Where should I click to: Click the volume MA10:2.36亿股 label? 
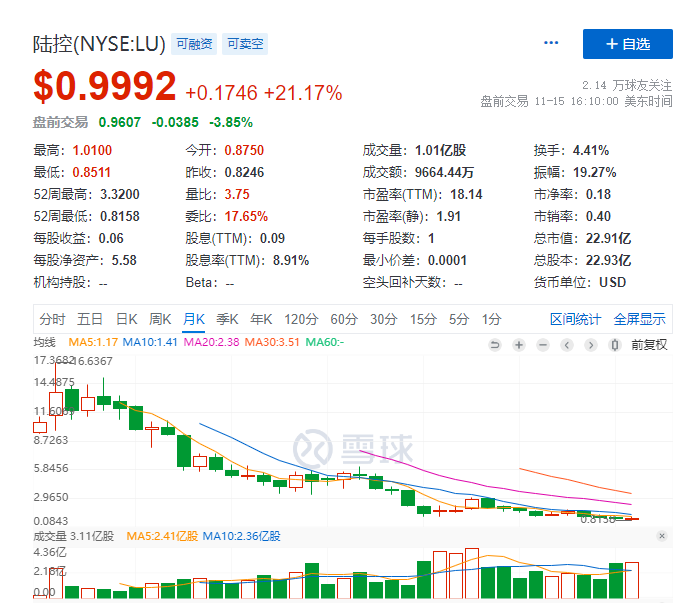[x=241, y=536]
